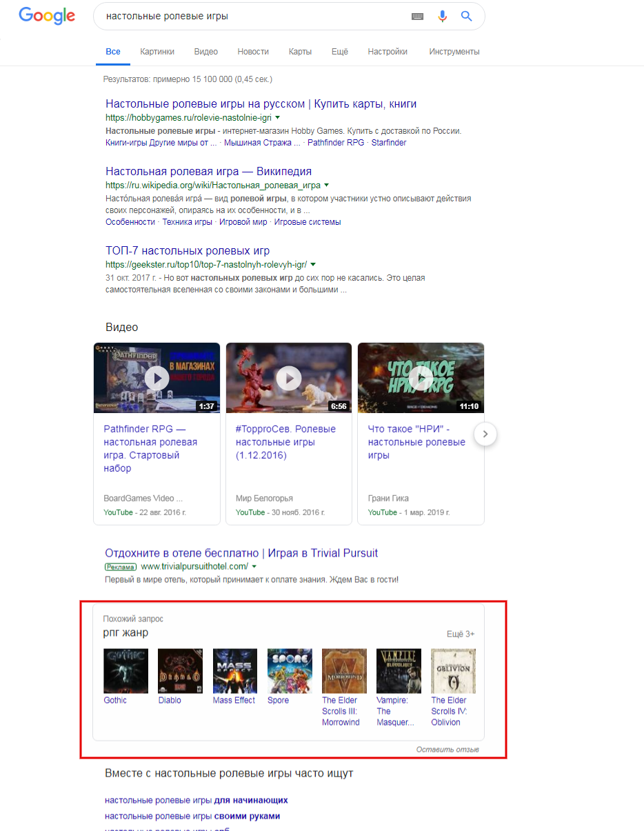The width and height of the screenshot is (644, 831).
Task: Click the Реклама ad label
Action: pyautogui.click(x=121, y=567)
